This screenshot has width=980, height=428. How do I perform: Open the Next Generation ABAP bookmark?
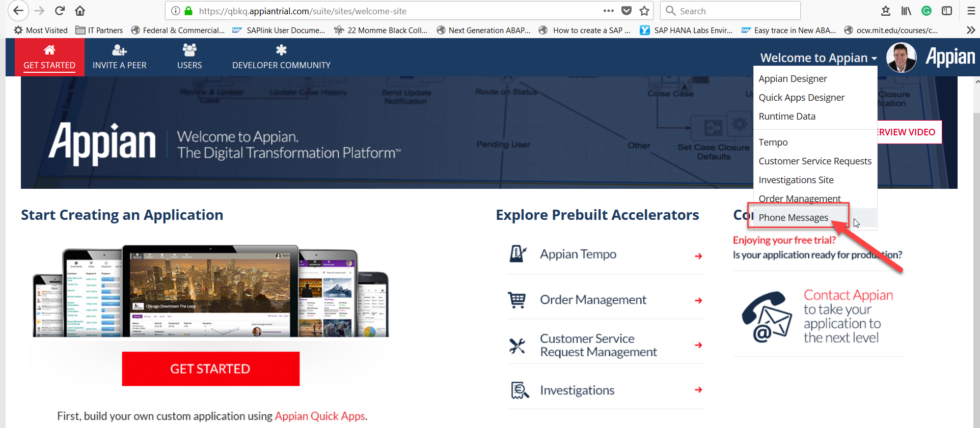483,30
